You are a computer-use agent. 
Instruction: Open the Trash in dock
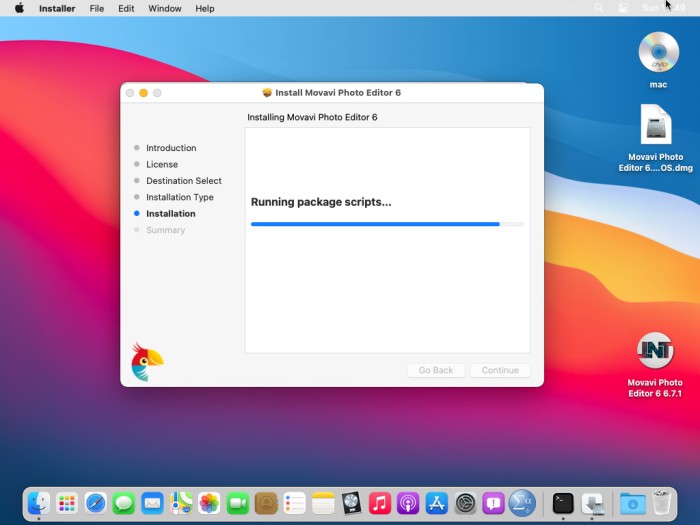[x=661, y=503]
